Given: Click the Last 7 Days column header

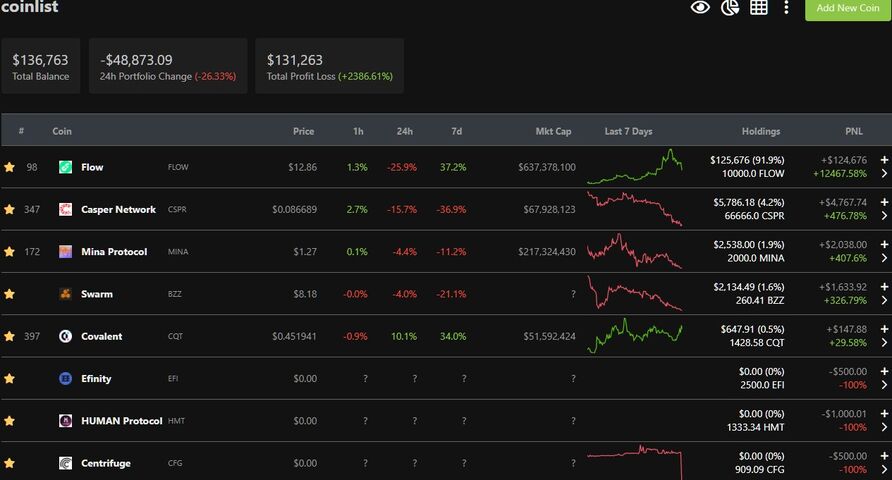Looking at the screenshot, I should pyautogui.click(x=628, y=131).
